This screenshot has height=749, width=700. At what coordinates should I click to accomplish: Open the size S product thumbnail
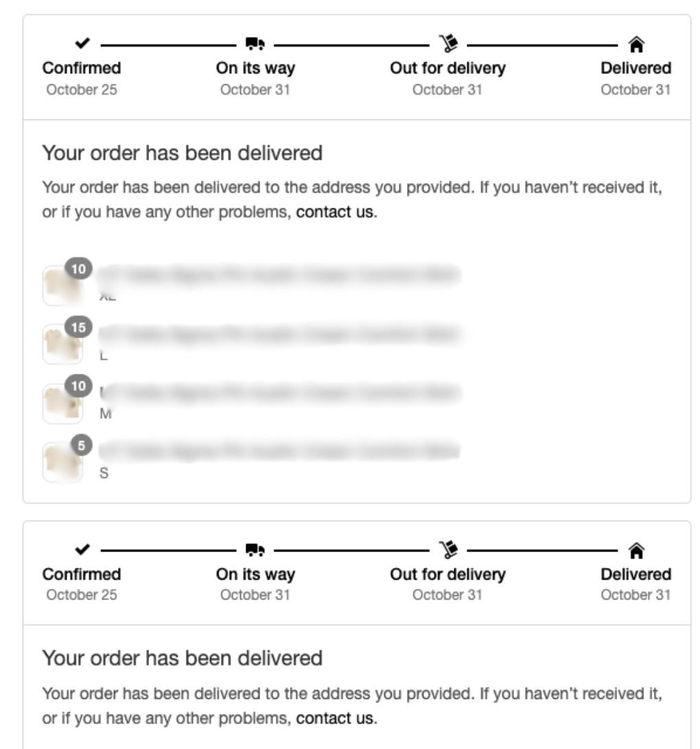coord(62,462)
